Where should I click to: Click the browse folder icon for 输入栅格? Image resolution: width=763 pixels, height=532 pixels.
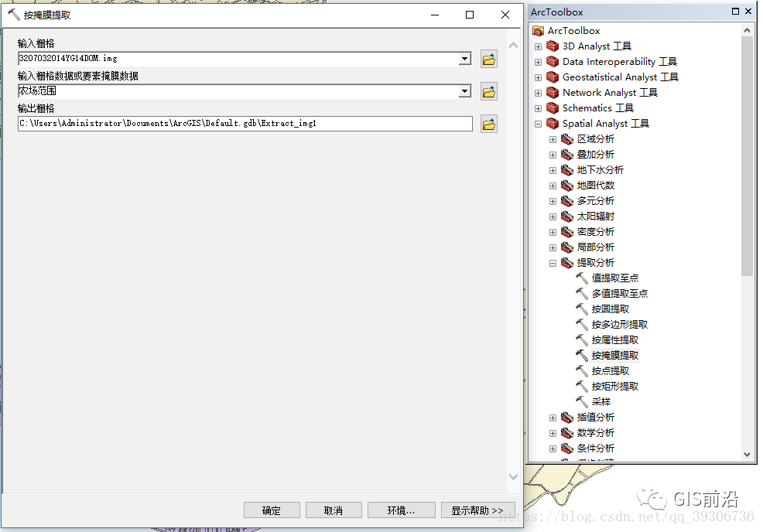click(x=488, y=60)
